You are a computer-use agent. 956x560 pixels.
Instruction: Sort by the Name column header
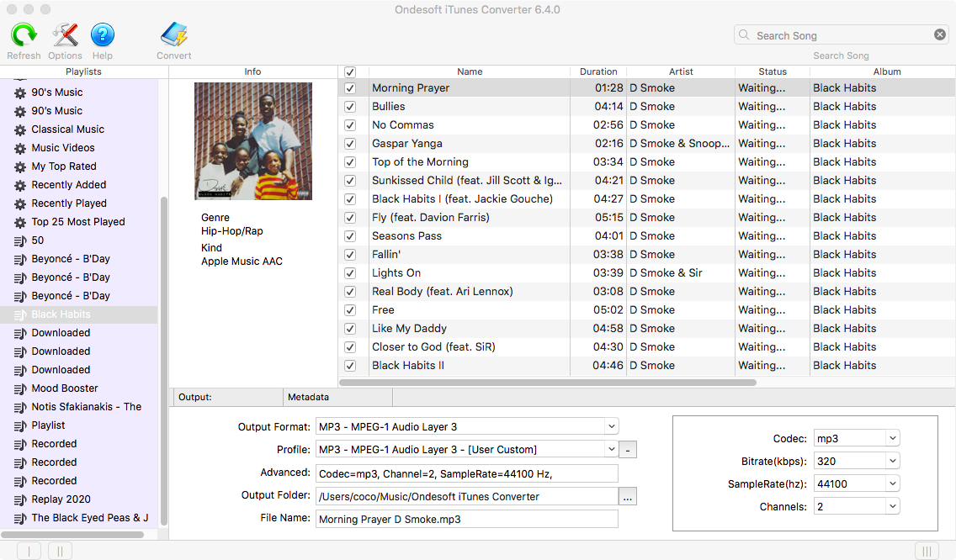pyautogui.click(x=470, y=71)
